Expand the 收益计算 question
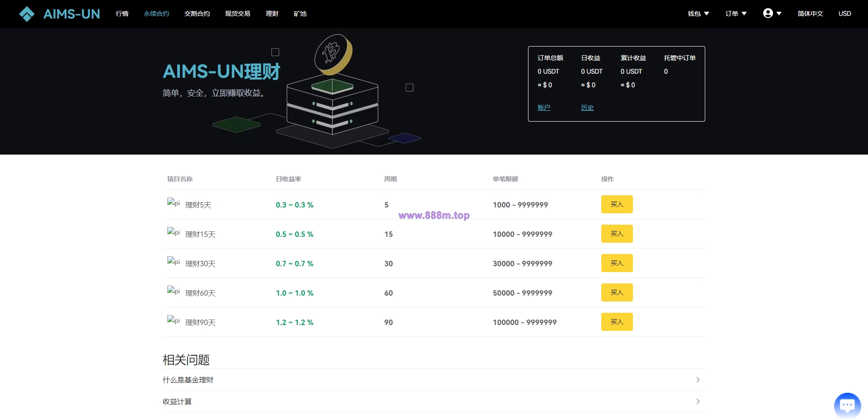The image size is (868, 419). click(434, 401)
